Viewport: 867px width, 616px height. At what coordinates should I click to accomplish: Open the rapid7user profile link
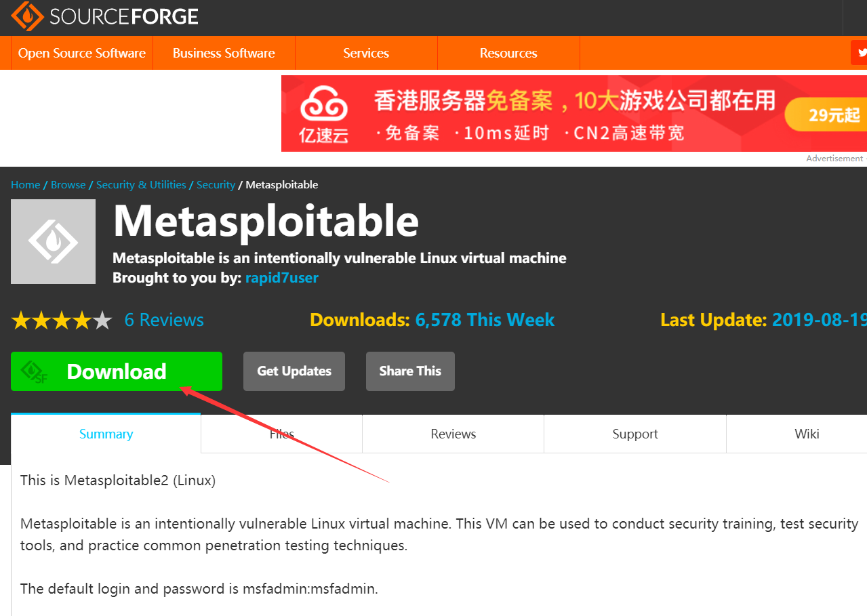coord(281,277)
